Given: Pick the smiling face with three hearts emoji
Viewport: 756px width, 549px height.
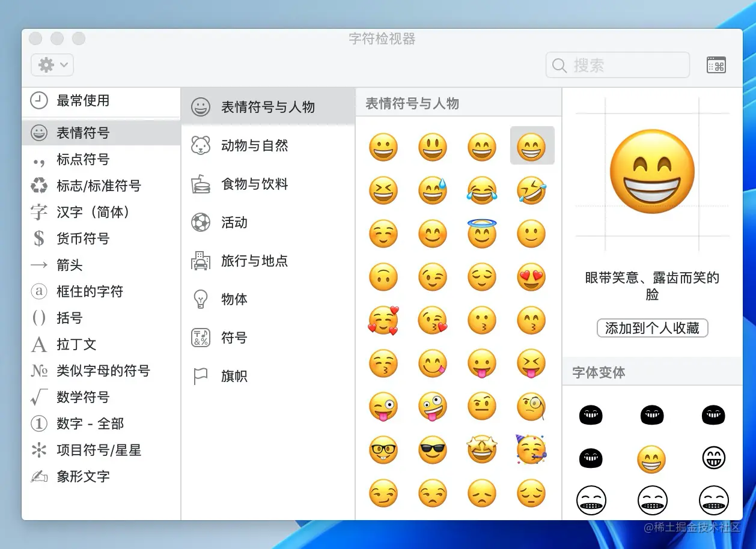Looking at the screenshot, I should click(383, 320).
